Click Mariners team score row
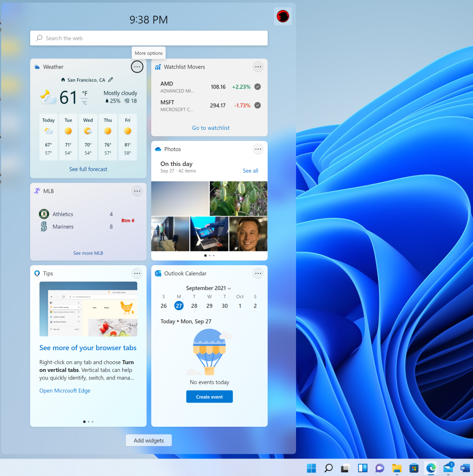 click(x=76, y=226)
